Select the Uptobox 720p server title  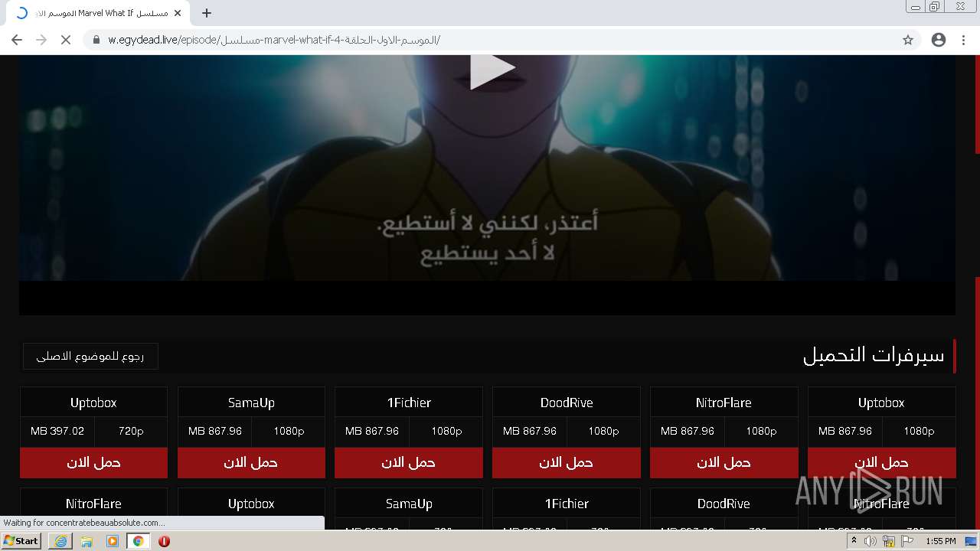point(93,403)
